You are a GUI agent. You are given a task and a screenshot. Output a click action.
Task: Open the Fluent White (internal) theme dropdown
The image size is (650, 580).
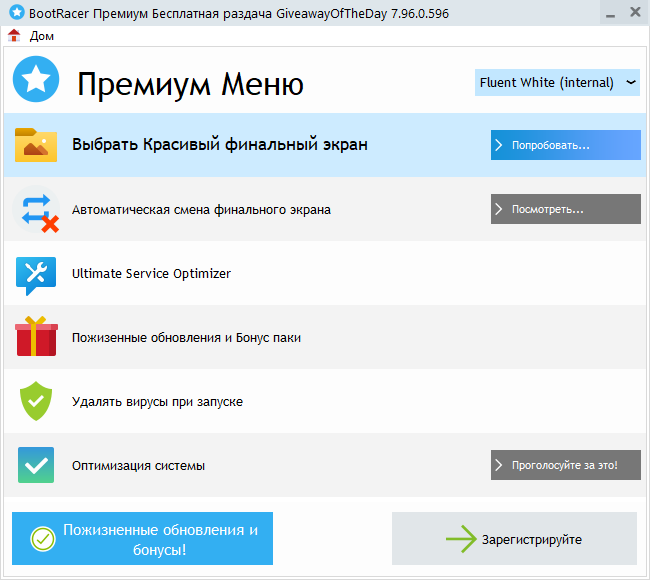coord(557,83)
